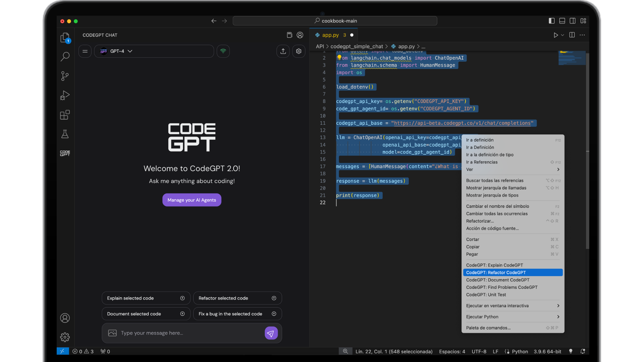The width and height of the screenshot is (644, 362).
Task: Expand Ejecutar en ventana interactiva submenu
Action: [513, 306]
